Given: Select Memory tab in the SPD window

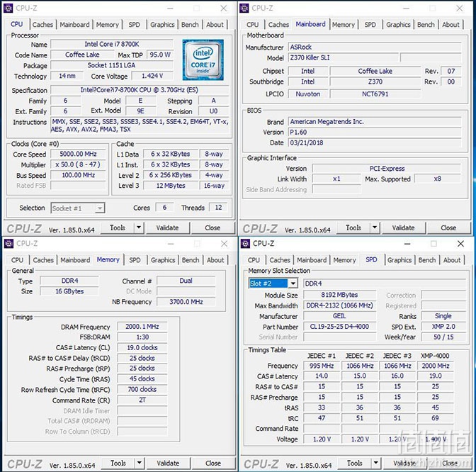Looking at the screenshot, I should (x=344, y=260).
